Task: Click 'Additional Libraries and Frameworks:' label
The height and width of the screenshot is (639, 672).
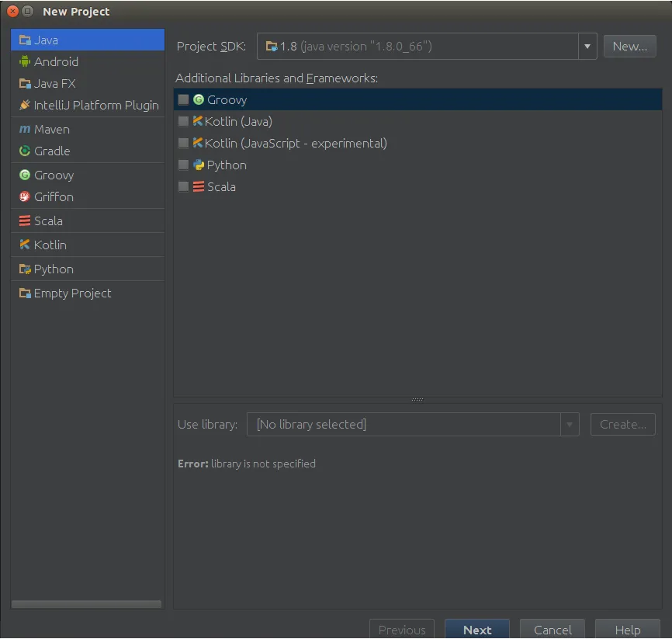Action: point(277,78)
